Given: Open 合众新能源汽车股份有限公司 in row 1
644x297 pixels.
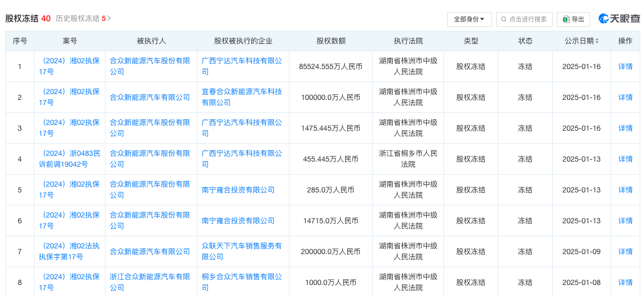Looking at the screenshot, I should point(150,66).
